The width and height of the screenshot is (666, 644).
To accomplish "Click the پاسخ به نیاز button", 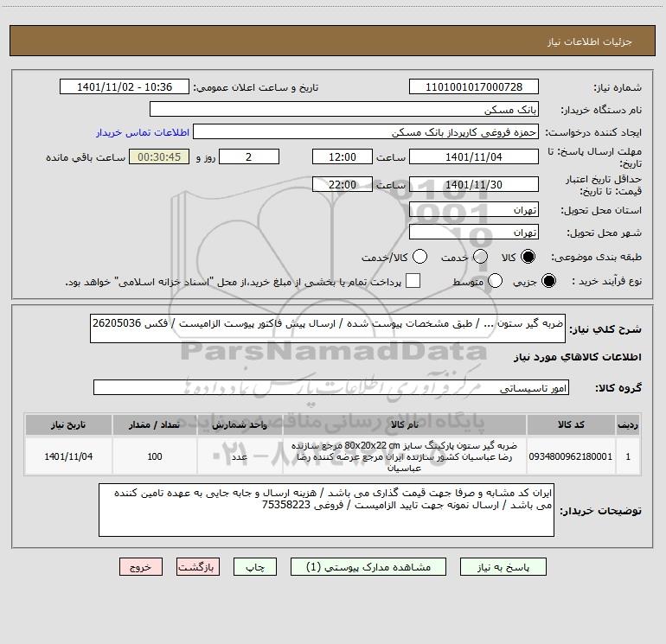I will (503, 567).
